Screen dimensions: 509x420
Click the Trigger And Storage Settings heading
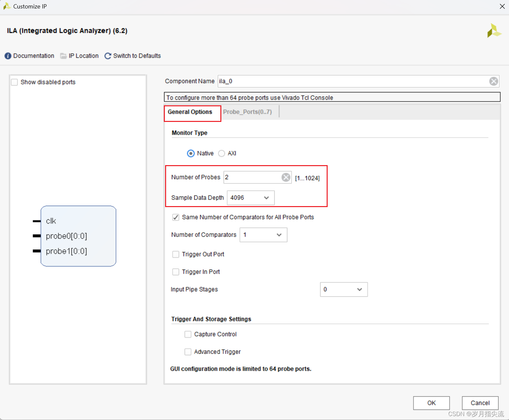pyautogui.click(x=211, y=319)
